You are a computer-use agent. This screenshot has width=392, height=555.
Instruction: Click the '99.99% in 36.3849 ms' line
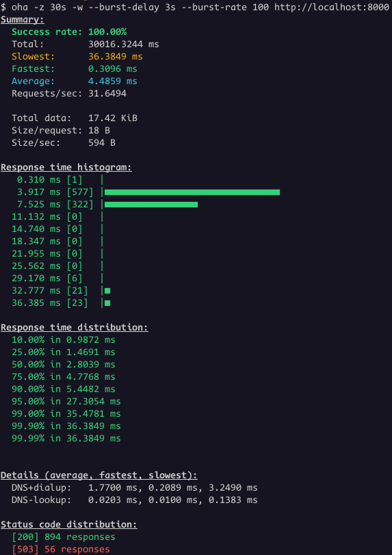click(66, 439)
